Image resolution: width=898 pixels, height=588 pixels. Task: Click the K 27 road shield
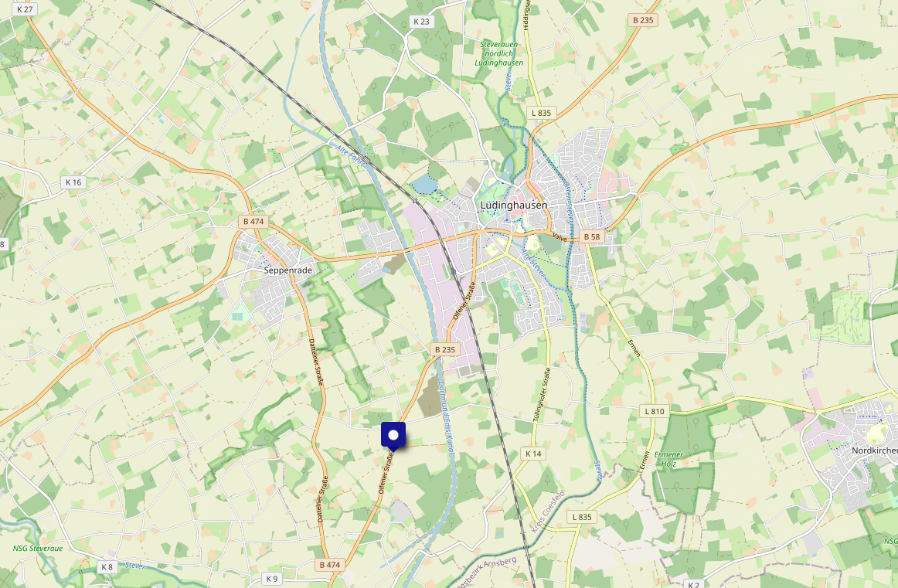[25, 9]
